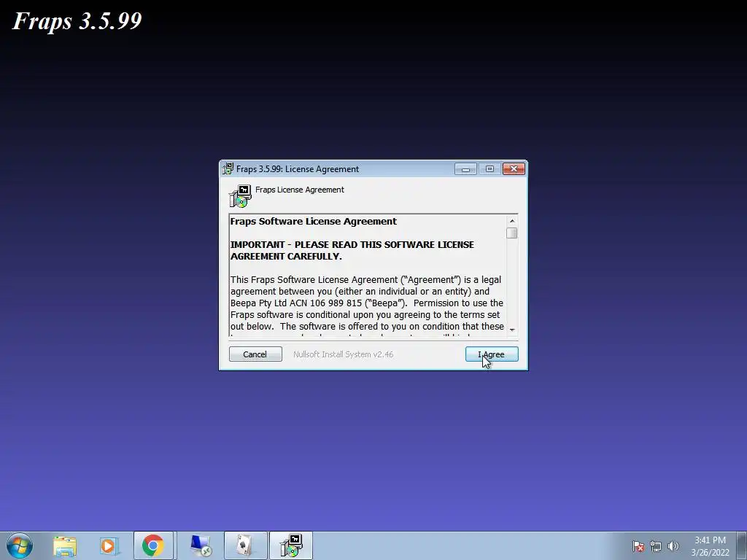This screenshot has height=560, width=747.
Task: Close the Fraps License Agreement window
Action: point(514,169)
